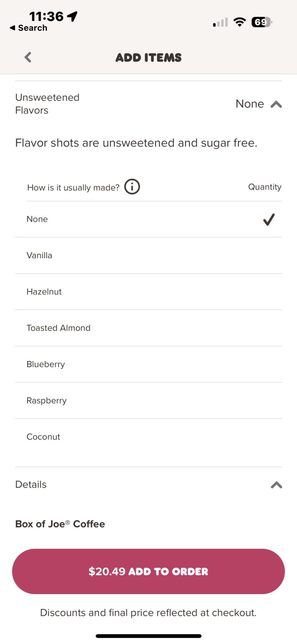297x644 pixels.
Task: Choose Blueberry flavor shot
Action: coord(46,364)
